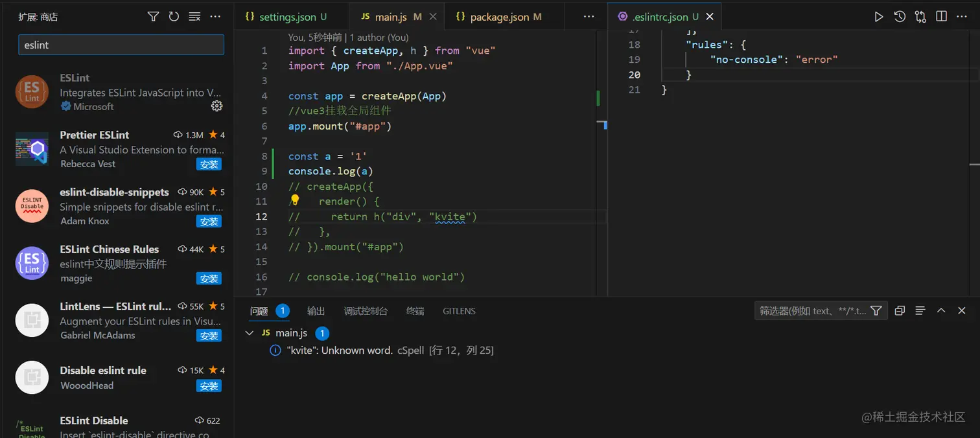Open the file timeline history icon
980x438 pixels.
[x=900, y=17]
